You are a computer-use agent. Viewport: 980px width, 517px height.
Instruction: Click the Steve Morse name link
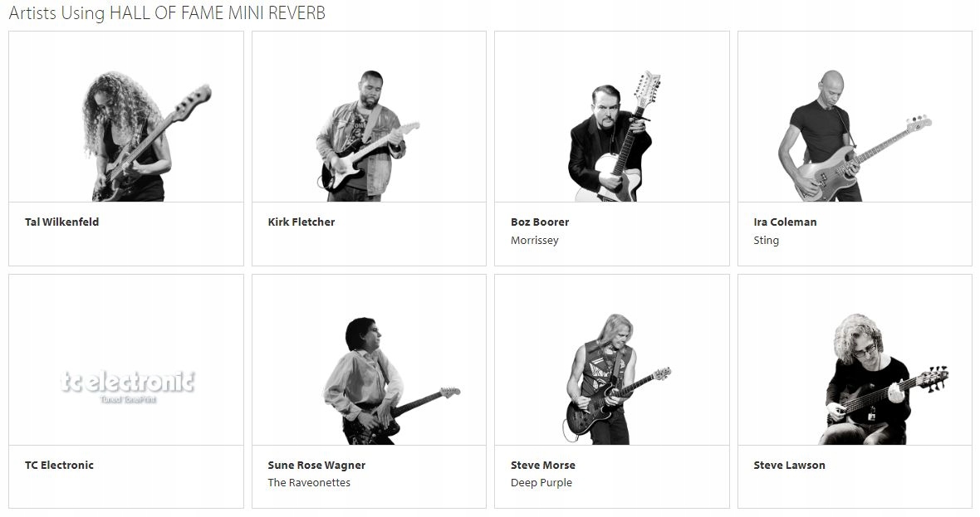click(543, 466)
